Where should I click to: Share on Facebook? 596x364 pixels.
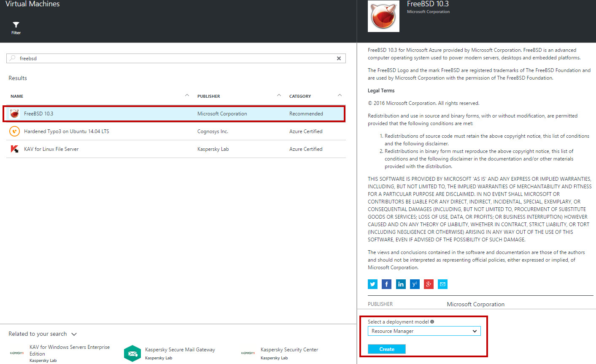(x=386, y=284)
